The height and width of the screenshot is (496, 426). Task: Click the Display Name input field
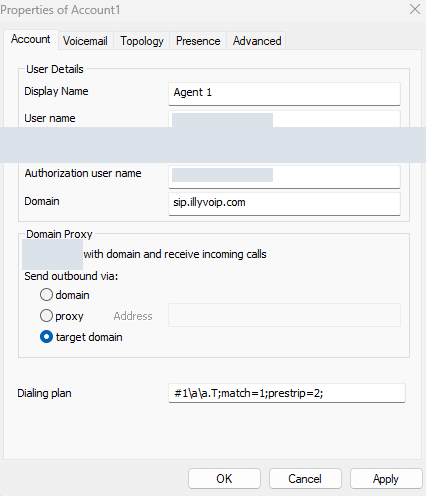pyautogui.click(x=284, y=94)
